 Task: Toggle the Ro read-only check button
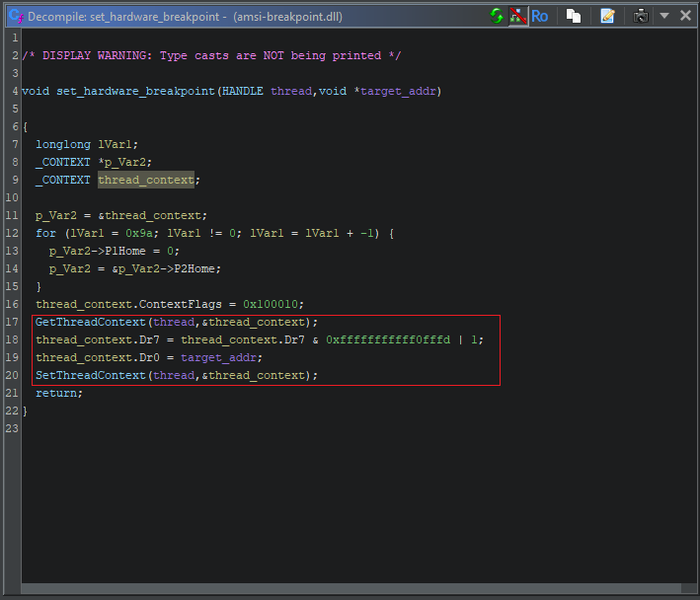pos(539,17)
